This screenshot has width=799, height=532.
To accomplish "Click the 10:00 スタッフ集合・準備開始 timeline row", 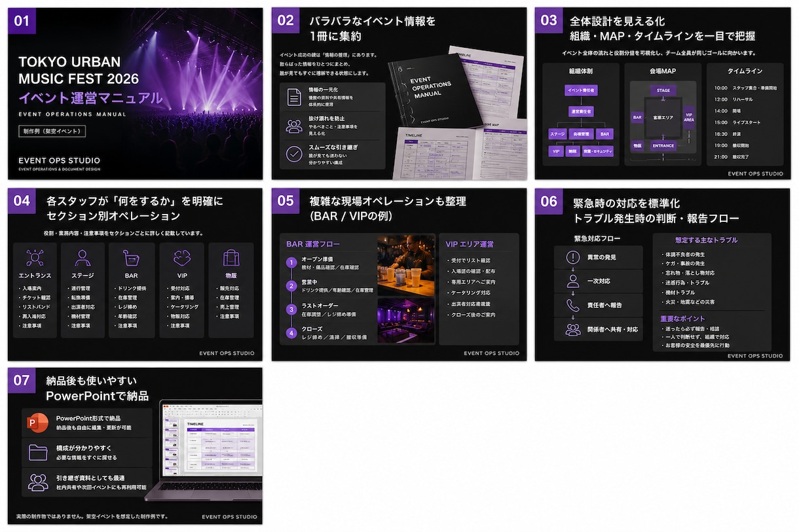I will pyautogui.click(x=745, y=87).
